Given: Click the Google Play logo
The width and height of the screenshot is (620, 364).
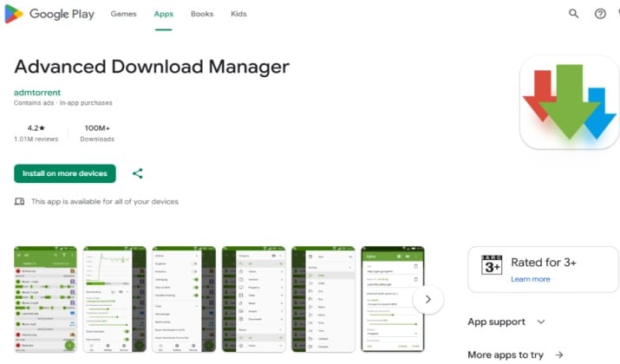Looking at the screenshot, I should (x=49, y=14).
